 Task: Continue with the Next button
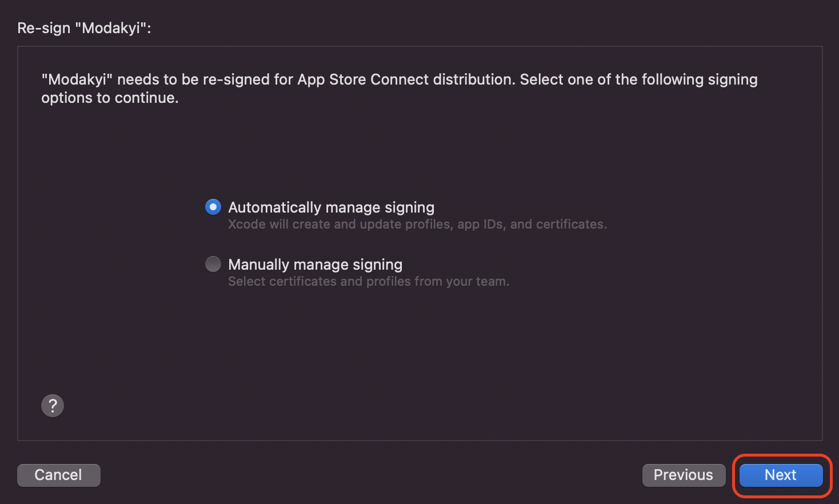(x=781, y=475)
